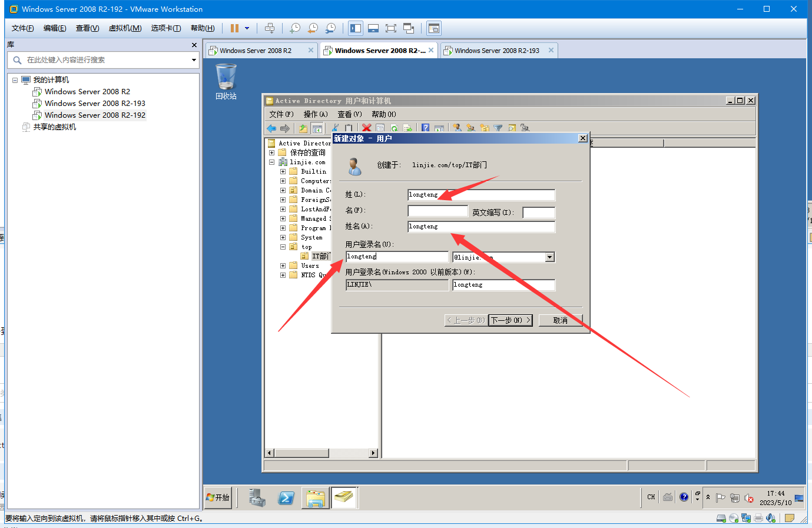The image size is (812, 528).
Task: Select the IT部门 organizational unit
Action: [x=320, y=256]
